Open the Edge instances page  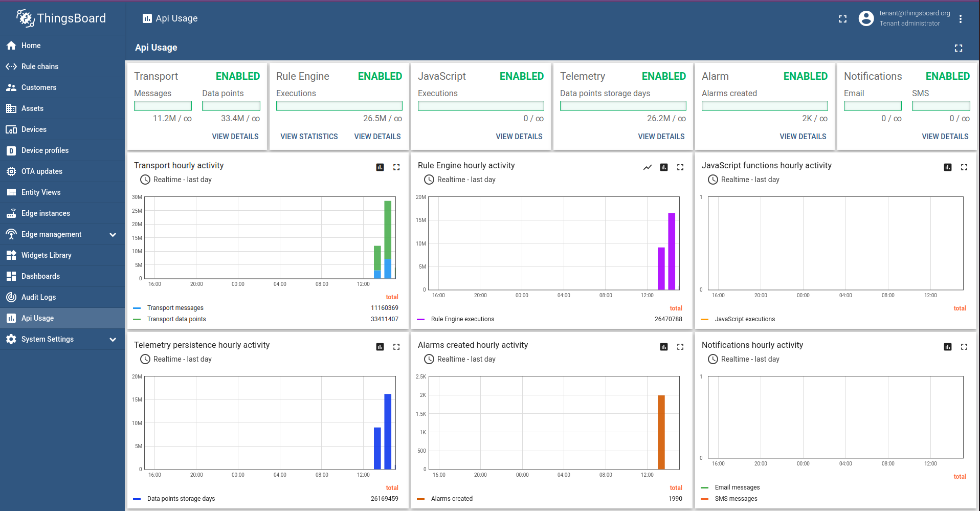pos(46,213)
